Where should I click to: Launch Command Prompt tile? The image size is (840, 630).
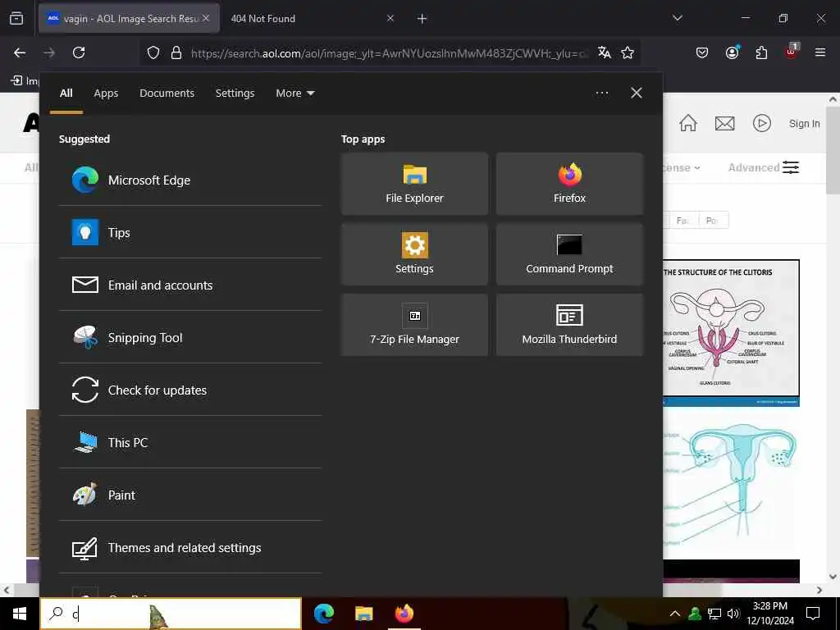point(569,254)
